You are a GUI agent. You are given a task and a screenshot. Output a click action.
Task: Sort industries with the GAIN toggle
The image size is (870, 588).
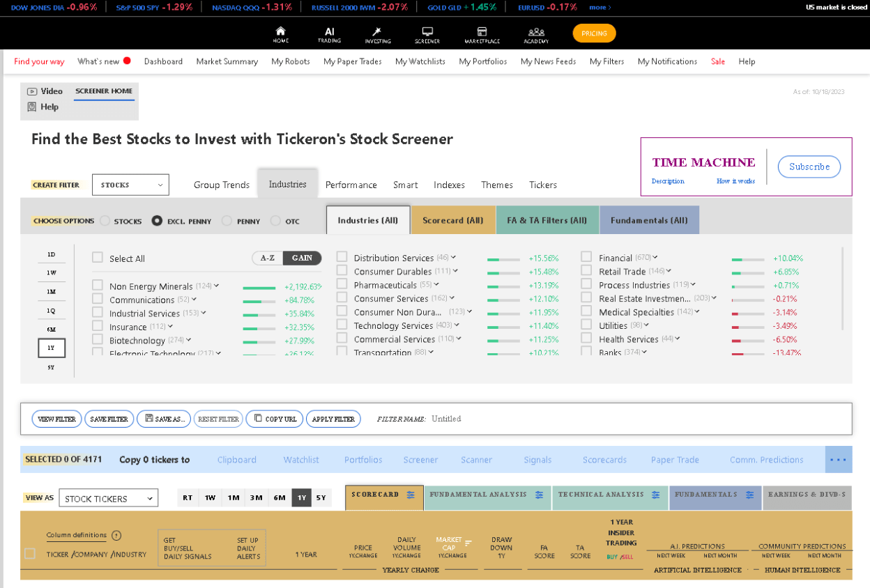point(303,258)
